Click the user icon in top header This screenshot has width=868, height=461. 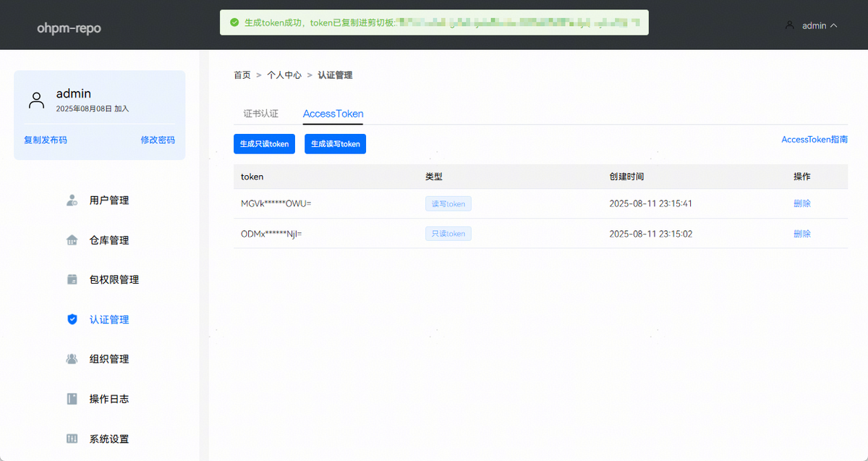(789, 25)
